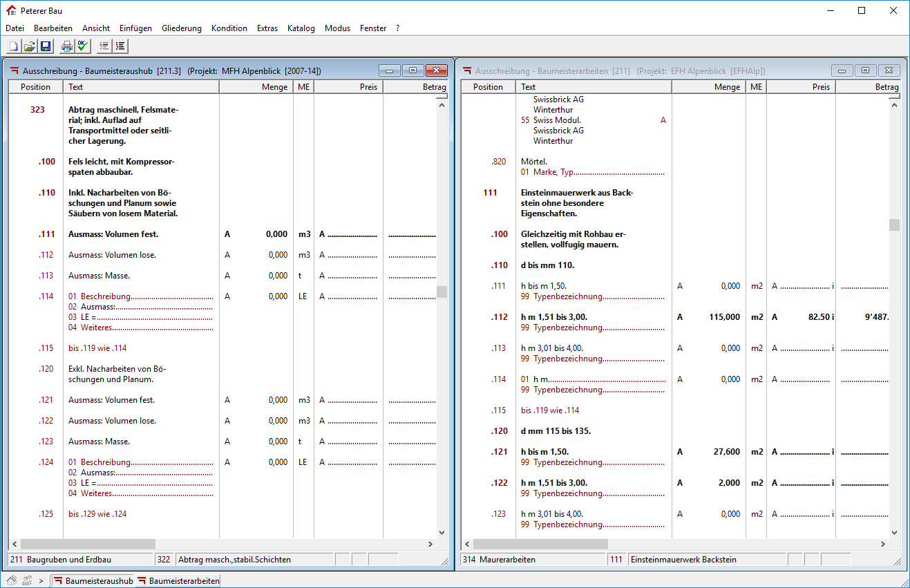Viewport: 910px width, 588px height.
Task: Click the Peterer Bau application icon
Action: 11,10
